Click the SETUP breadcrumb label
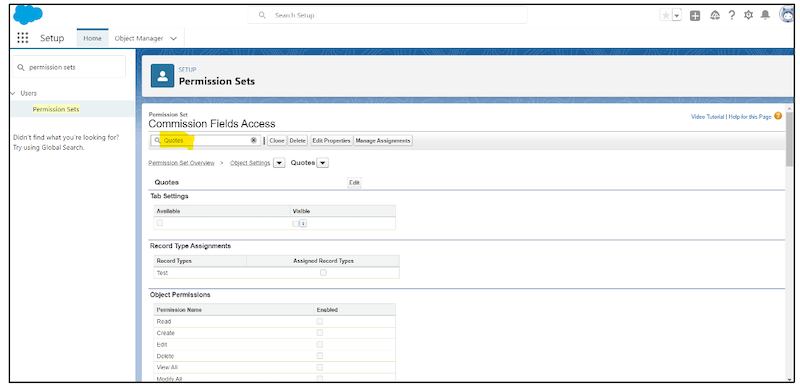 [x=187, y=69]
